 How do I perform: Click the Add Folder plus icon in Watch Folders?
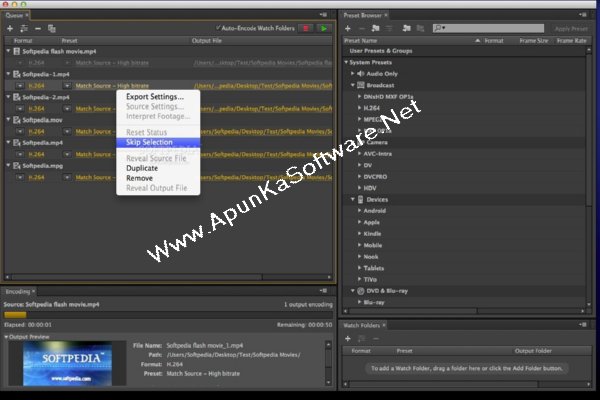[x=347, y=338]
